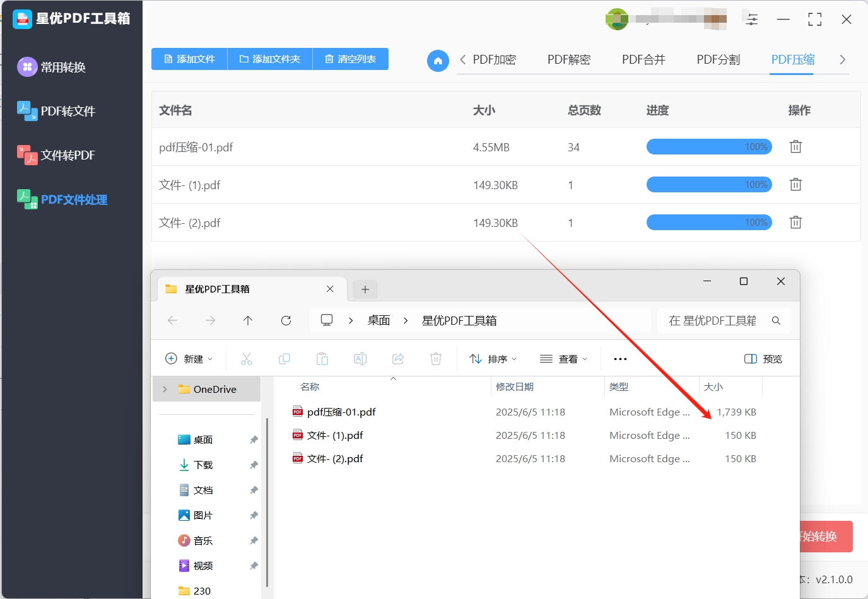Switch to the PDF合并 tab
The width and height of the screenshot is (868, 599).
(x=643, y=60)
